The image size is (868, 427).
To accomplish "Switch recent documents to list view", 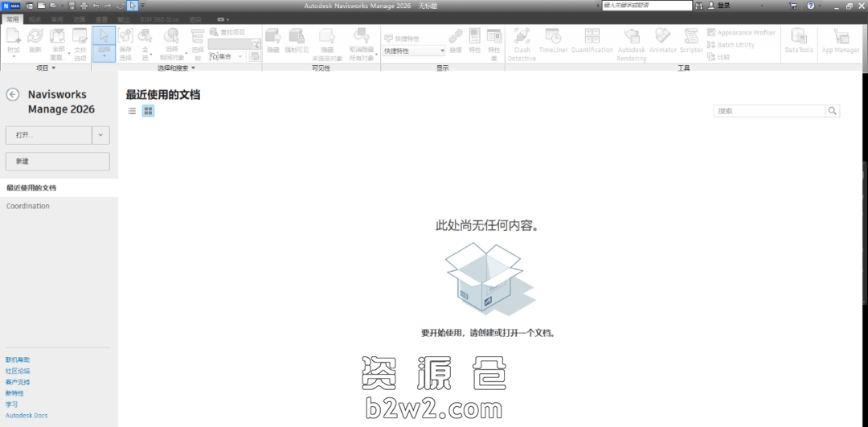I will (132, 111).
